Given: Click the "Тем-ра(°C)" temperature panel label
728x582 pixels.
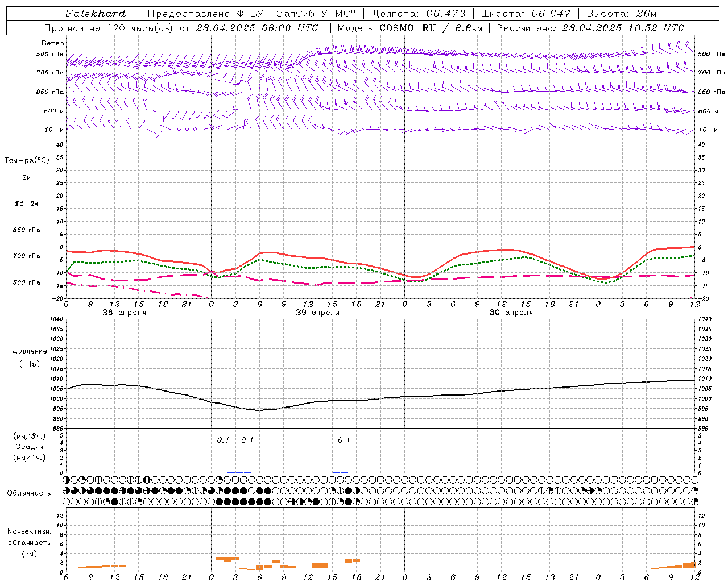Looking at the screenshot, I should 27,161.
